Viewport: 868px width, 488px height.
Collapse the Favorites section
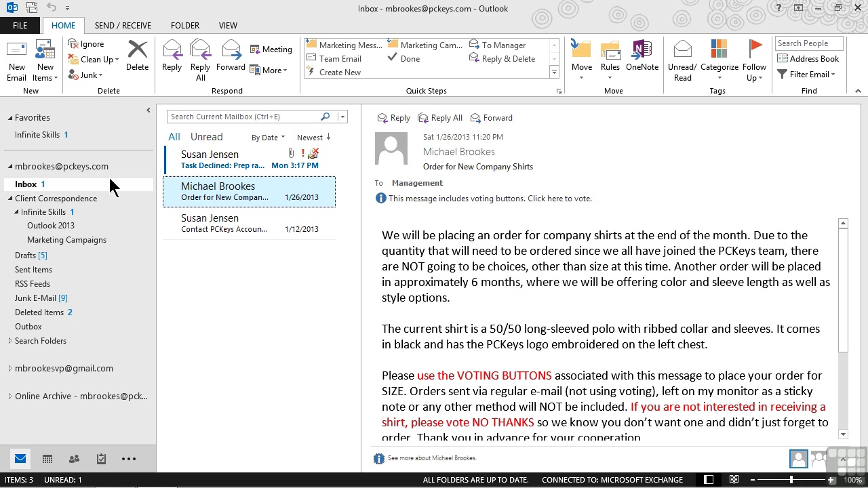(x=10, y=118)
